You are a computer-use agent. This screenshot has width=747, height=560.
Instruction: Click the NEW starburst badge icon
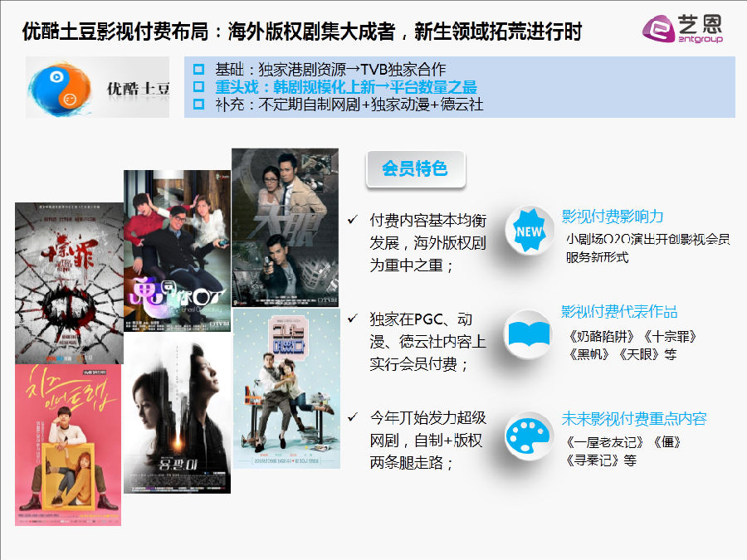tap(529, 231)
